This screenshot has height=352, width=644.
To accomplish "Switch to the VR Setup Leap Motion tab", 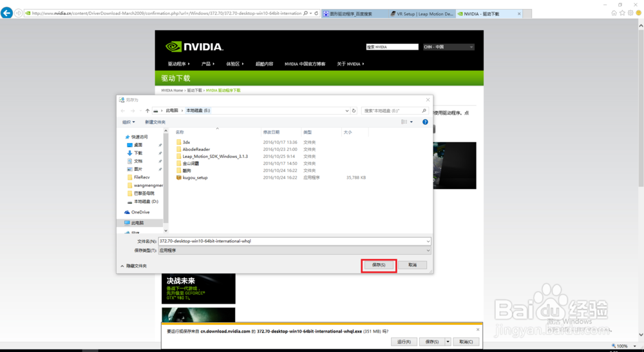I will point(422,14).
